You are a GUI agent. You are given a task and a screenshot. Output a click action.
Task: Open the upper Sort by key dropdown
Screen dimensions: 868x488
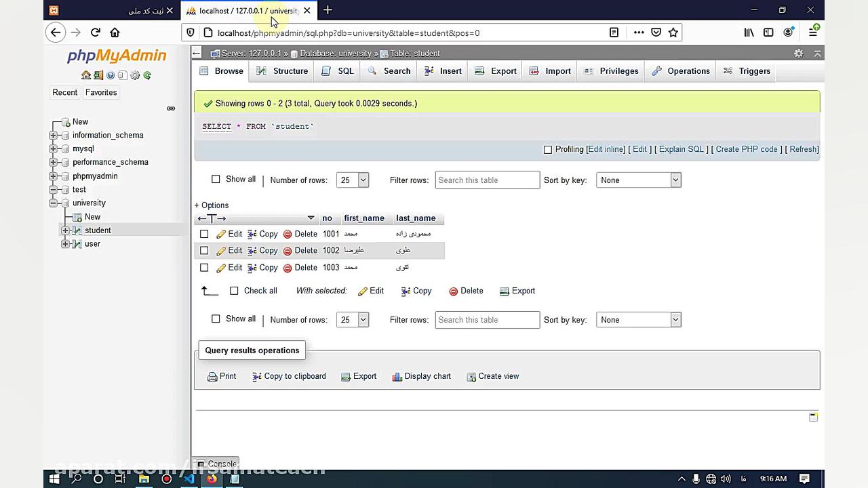point(639,180)
